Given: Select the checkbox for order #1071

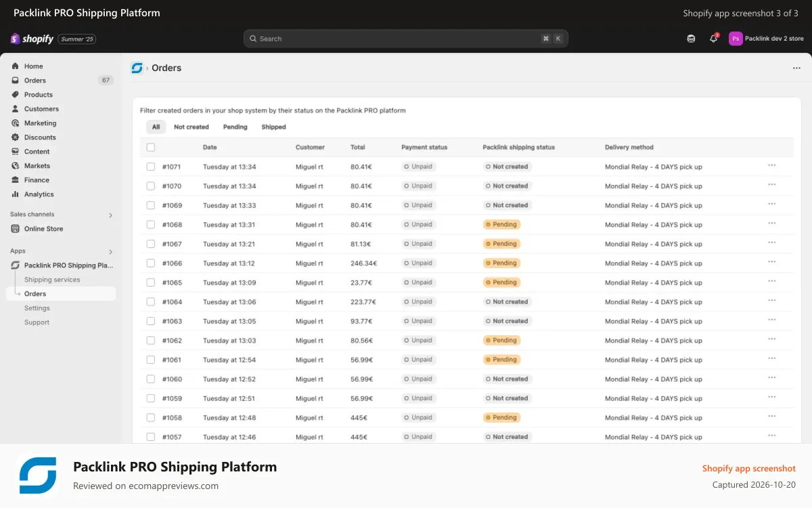Looking at the screenshot, I should click(x=150, y=167).
